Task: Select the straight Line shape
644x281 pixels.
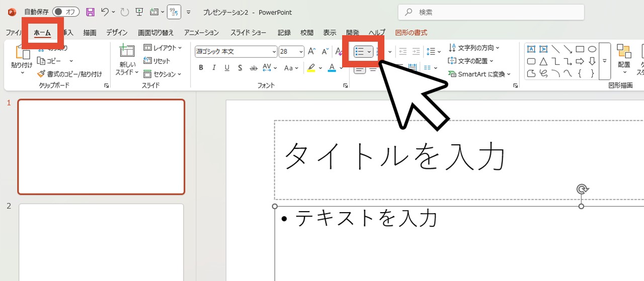Action: 555,49
